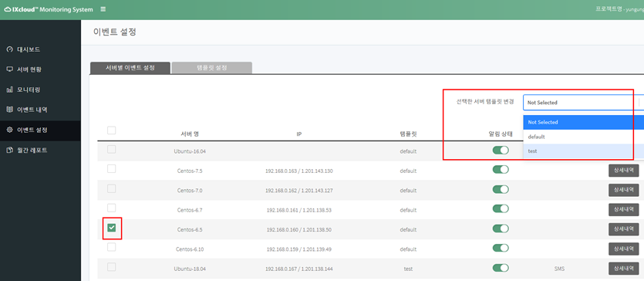Click the 모니터링 bar chart icon
644x281 pixels.
coord(10,90)
